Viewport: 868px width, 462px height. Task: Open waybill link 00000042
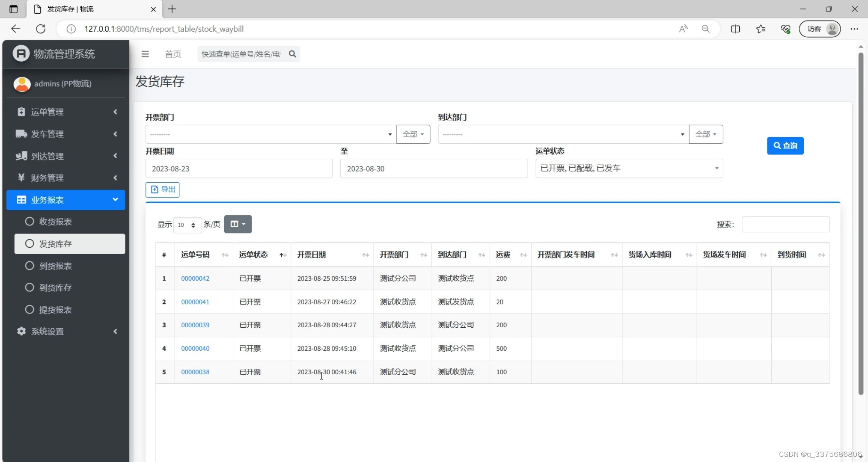pyautogui.click(x=195, y=278)
